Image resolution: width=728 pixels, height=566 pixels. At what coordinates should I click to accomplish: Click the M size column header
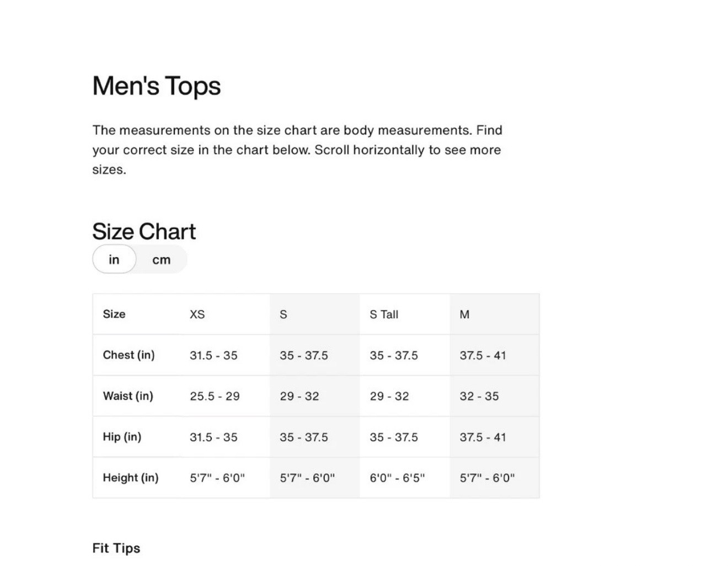(x=464, y=314)
